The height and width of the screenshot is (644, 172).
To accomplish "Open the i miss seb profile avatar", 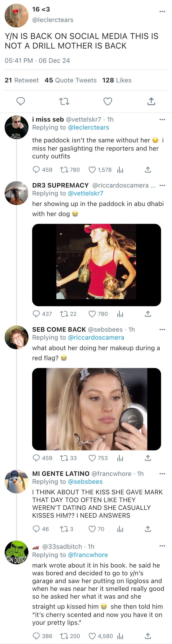I will pyautogui.click(x=17, y=127).
